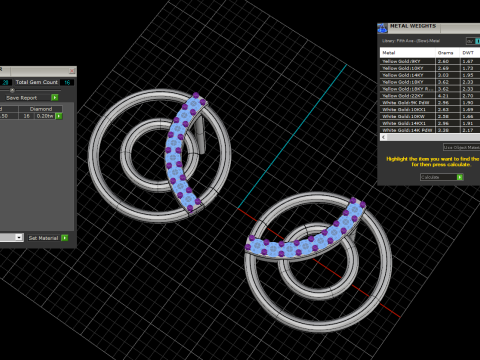
Task: Click the Total Gem Count value 16
Action: coord(67,82)
